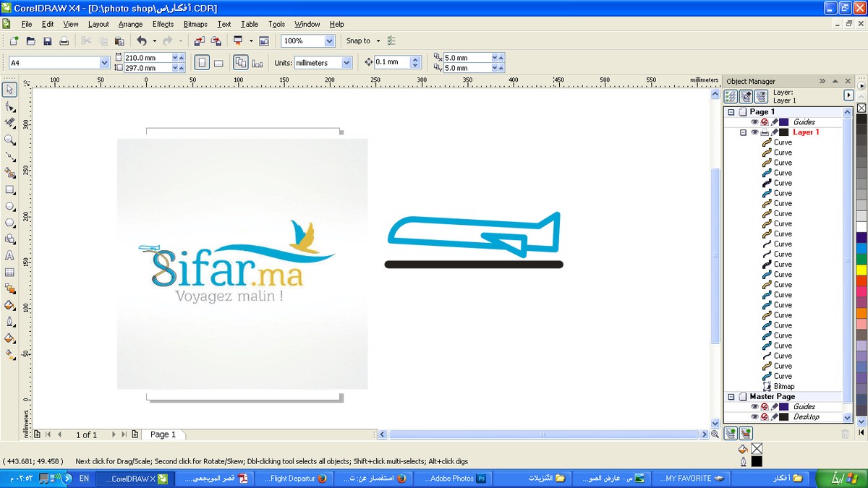Viewport: 868px width, 488px height.
Task: Select the Eyedropper tool
Action: pos(10,305)
